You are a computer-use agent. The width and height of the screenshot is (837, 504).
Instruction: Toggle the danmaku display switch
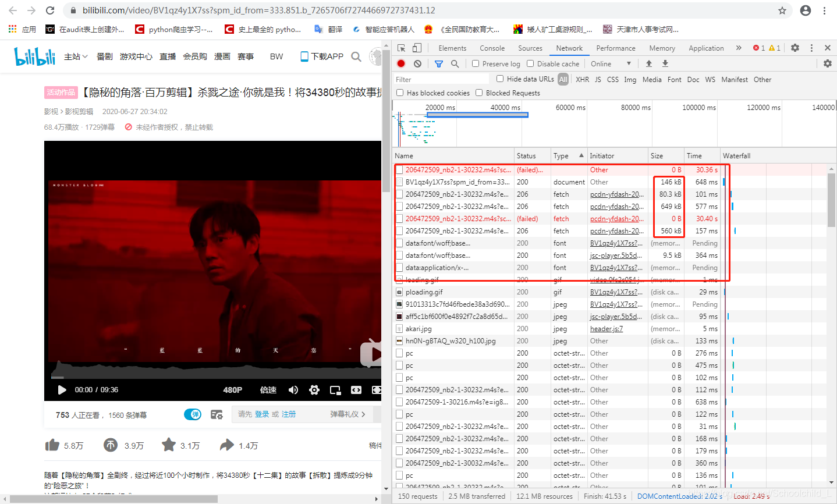click(x=193, y=414)
